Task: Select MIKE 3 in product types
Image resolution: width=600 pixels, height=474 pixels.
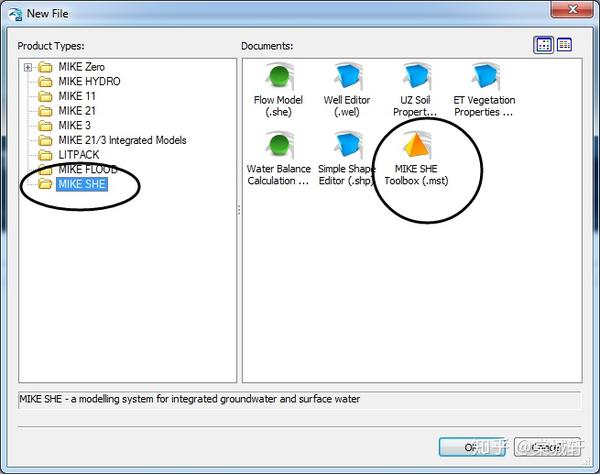Action: click(75, 125)
